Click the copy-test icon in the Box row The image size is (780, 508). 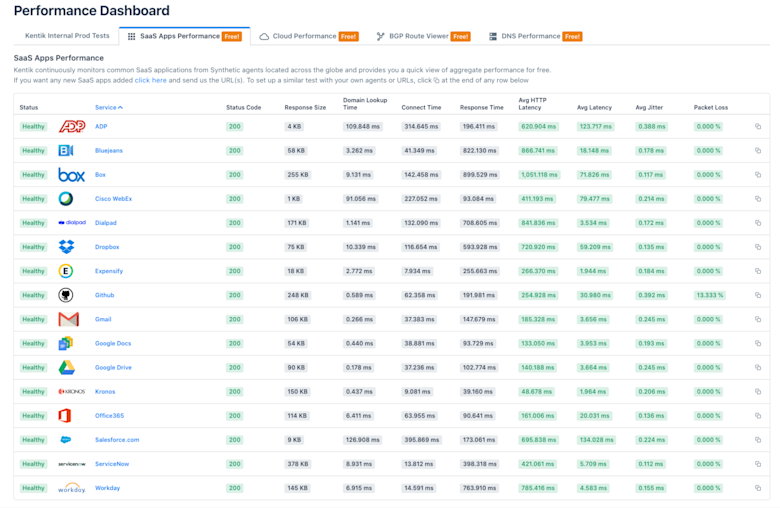[758, 175]
